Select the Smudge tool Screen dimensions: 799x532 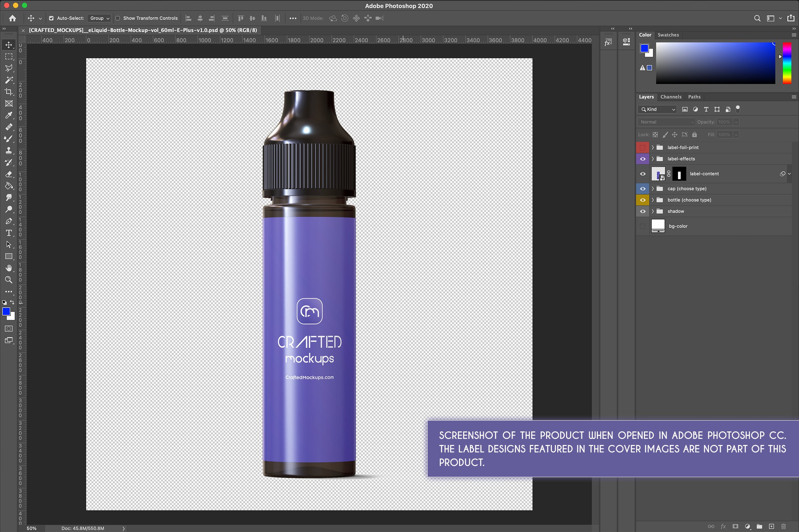point(9,197)
